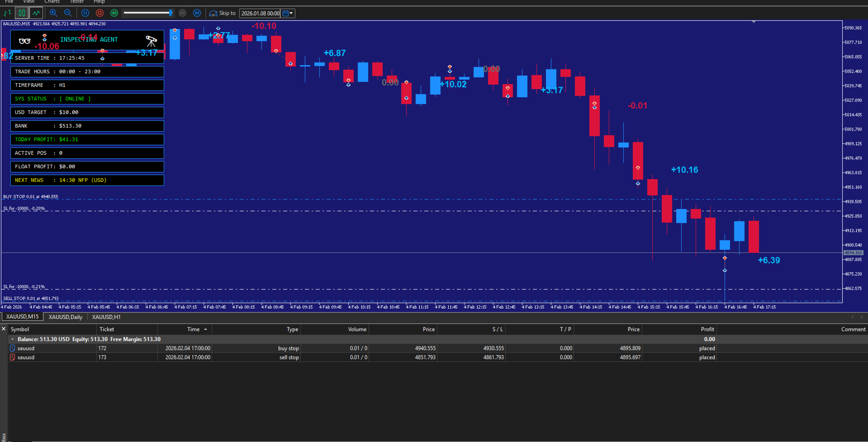Click the blue order icon for ticket 172
The width and height of the screenshot is (868, 442).
[12, 348]
